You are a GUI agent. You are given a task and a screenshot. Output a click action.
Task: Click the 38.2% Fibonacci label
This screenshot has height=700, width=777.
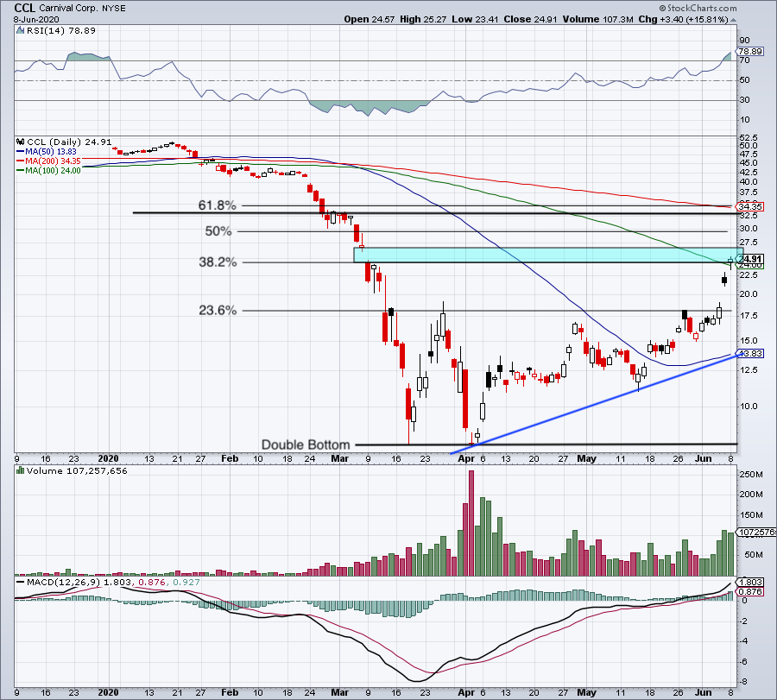coord(218,262)
